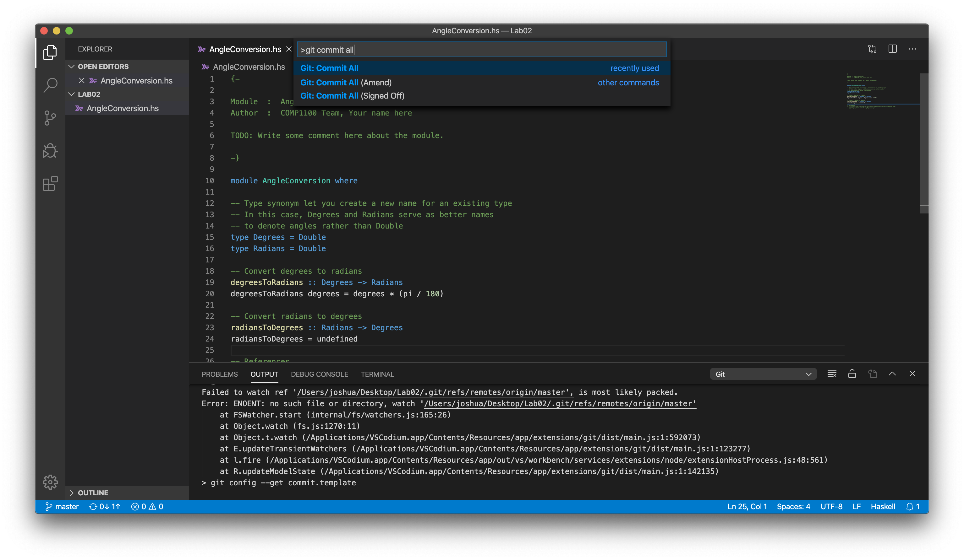Expand the OUTLINE section

click(93, 493)
